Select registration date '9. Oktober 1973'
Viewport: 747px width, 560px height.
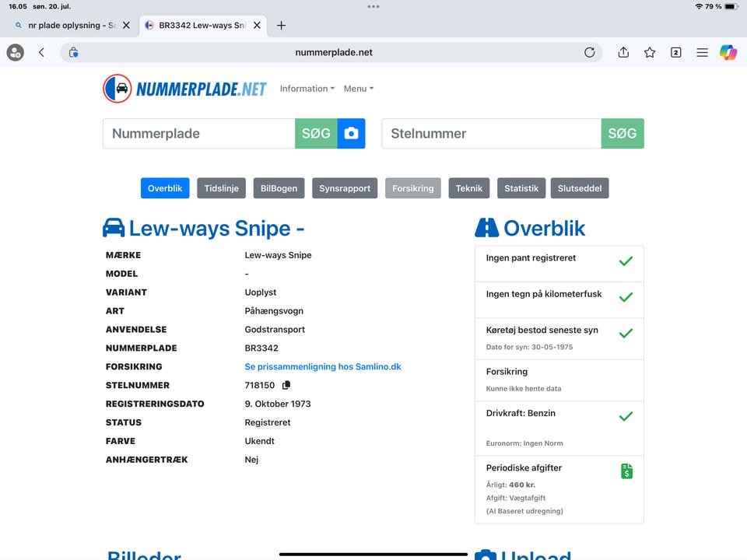point(278,404)
